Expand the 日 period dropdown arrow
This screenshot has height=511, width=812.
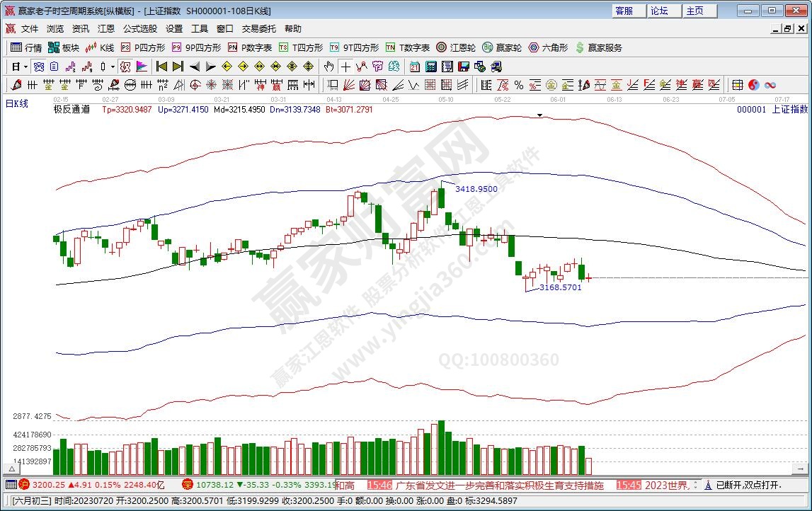(26, 67)
